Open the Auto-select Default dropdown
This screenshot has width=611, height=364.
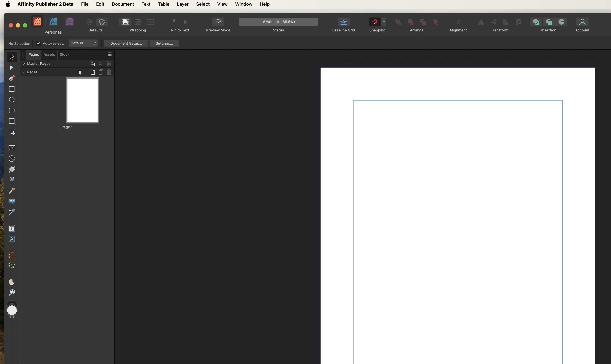click(x=83, y=43)
